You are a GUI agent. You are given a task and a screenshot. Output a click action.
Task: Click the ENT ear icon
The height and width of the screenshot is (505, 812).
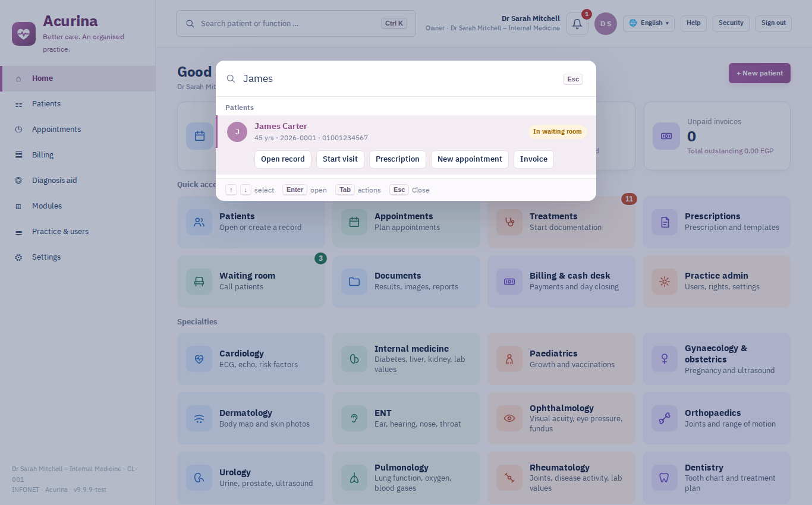[x=354, y=418]
